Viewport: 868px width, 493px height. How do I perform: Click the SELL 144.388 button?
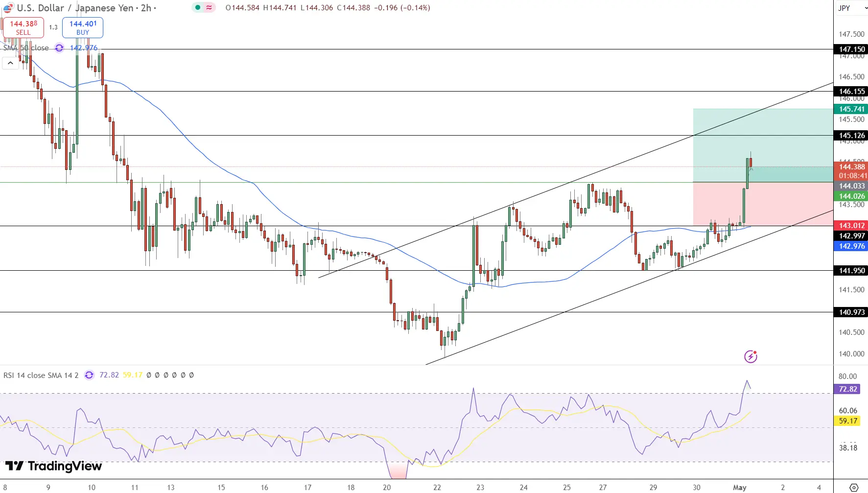point(23,27)
